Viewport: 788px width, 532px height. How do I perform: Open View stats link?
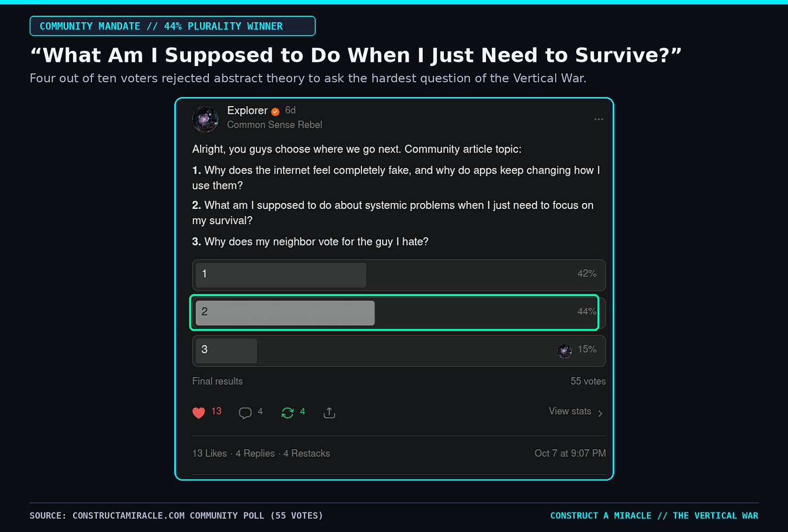click(x=570, y=411)
